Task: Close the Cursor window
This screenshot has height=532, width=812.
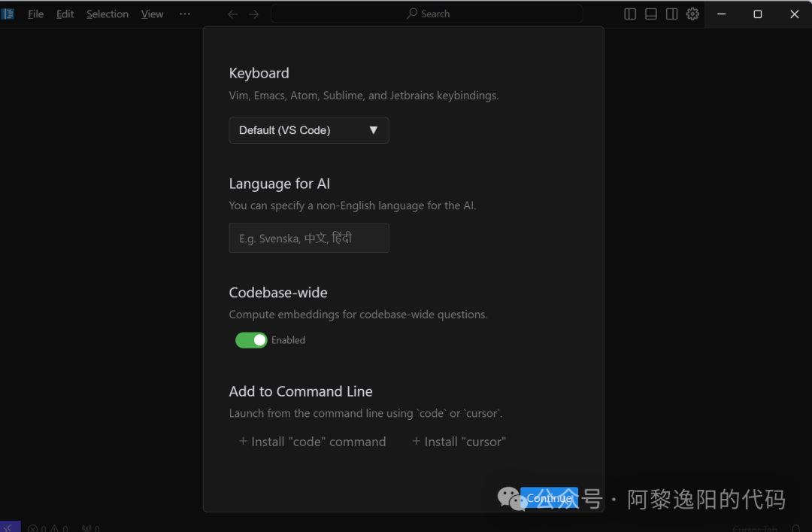Action: [x=795, y=14]
